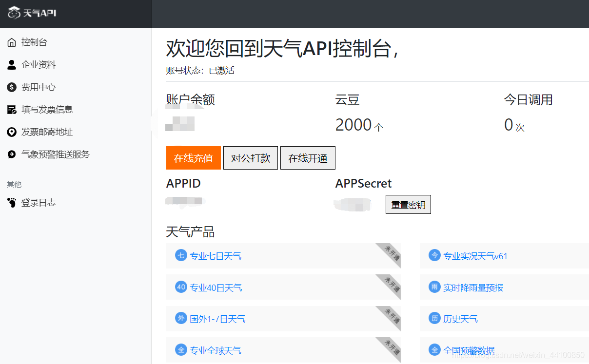Click the 在线开通 button
Screen dimensions: 589x364
click(308, 157)
